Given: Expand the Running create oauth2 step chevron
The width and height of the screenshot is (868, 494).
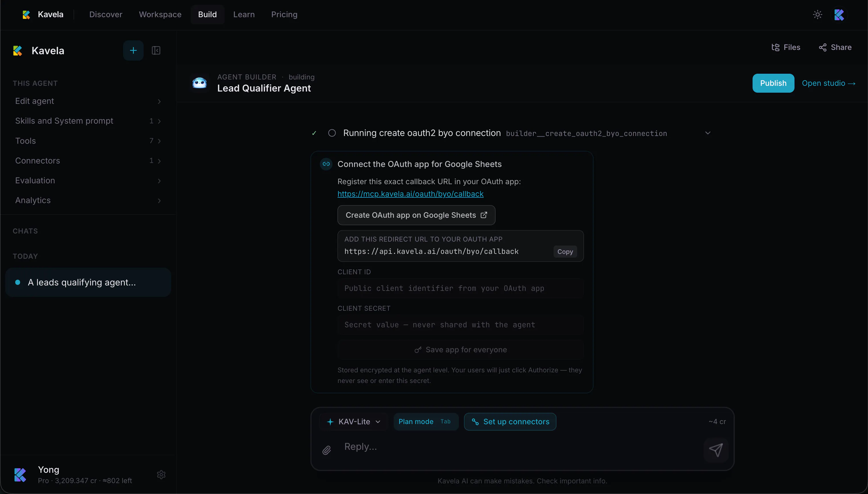Looking at the screenshot, I should [708, 133].
